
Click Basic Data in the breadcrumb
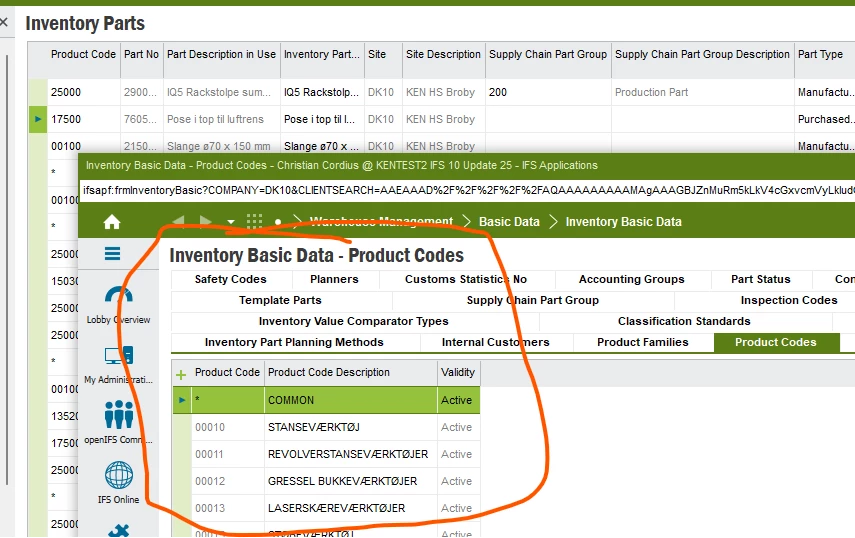pyautogui.click(x=509, y=222)
